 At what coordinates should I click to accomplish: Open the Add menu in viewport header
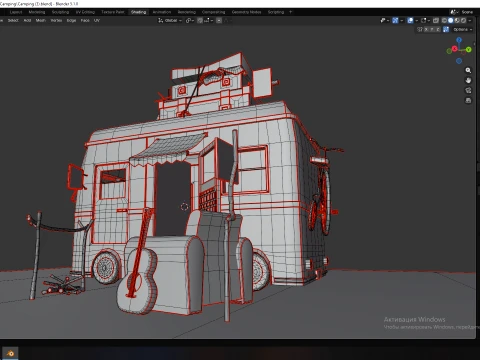[27, 20]
